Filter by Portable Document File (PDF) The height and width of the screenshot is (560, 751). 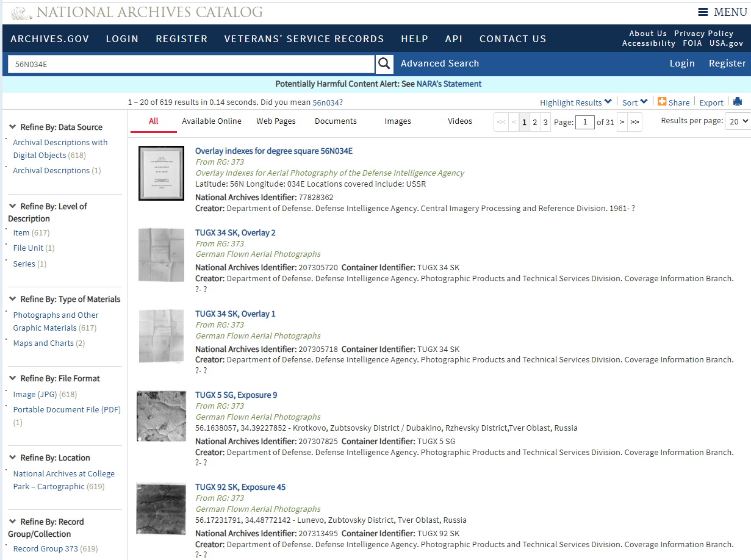pos(67,409)
